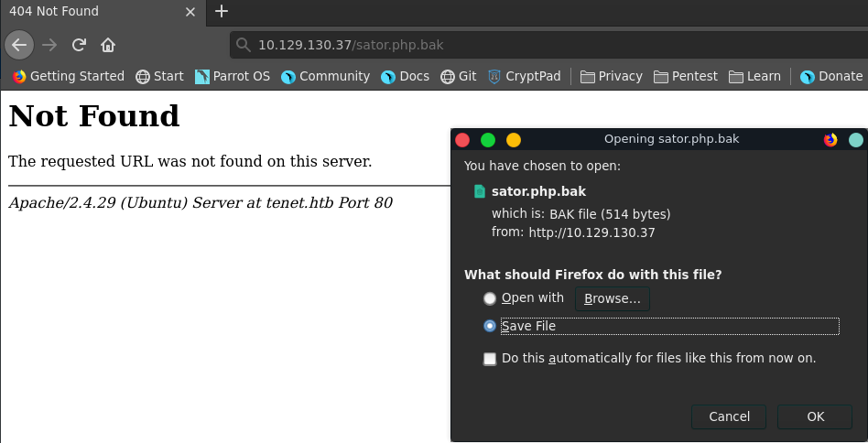Expand the Pentest bookmarks folder
Image resolution: width=868 pixels, height=443 pixels.
(687, 76)
